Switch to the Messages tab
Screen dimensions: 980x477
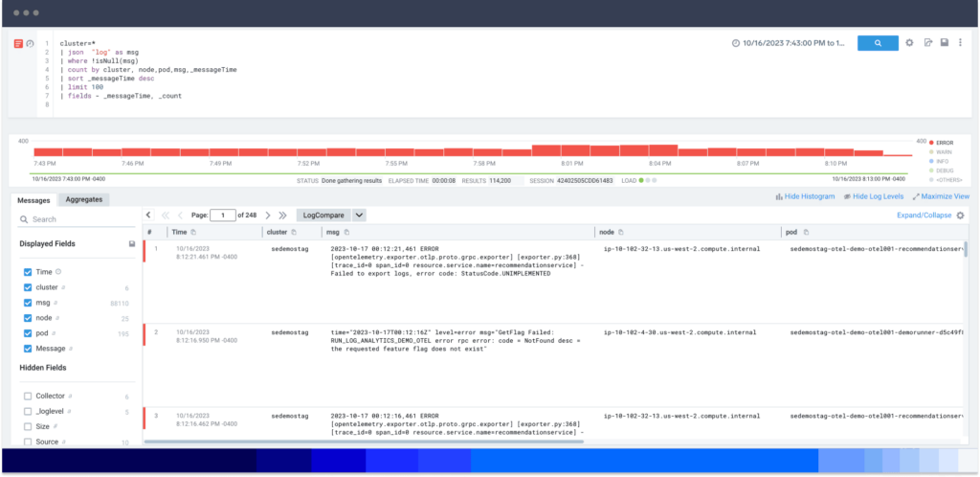33,200
